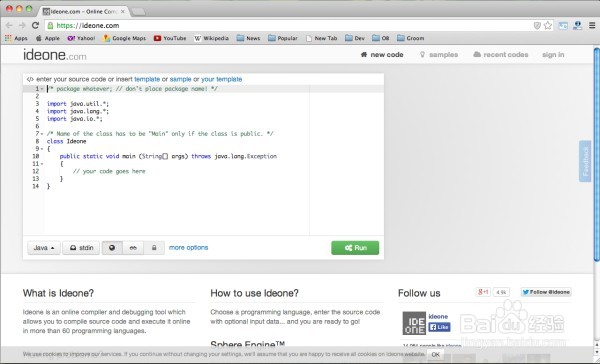Insert code via the template link
600x364 pixels.
pos(147,79)
